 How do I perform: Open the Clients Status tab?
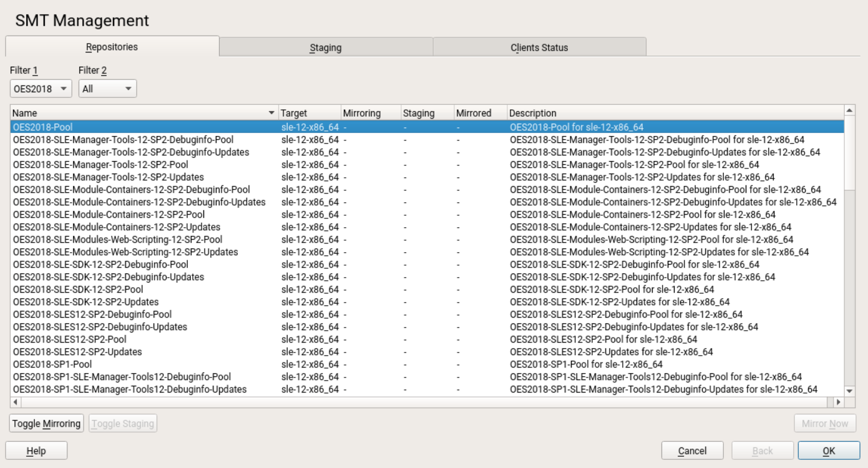point(539,47)
